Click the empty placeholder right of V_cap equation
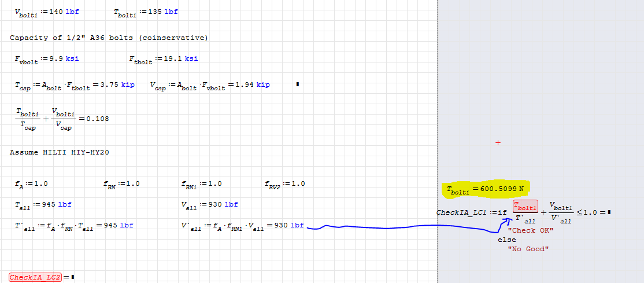 point(298,84)
